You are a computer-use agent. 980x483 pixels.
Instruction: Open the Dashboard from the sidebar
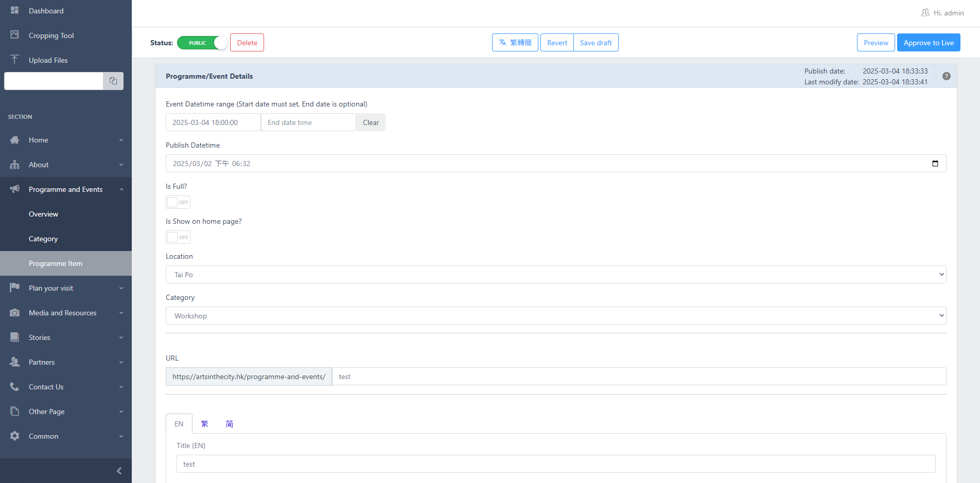[x=46, y=11]
